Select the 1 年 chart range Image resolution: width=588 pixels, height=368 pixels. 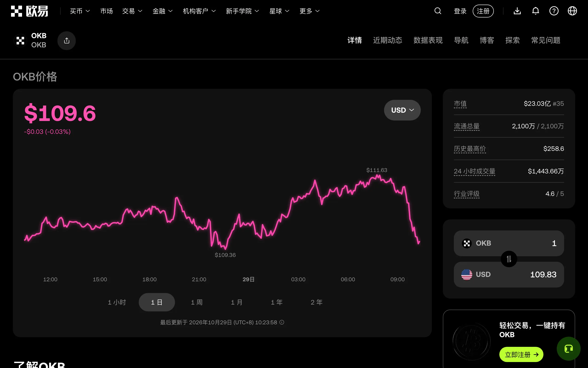point(277,302)
